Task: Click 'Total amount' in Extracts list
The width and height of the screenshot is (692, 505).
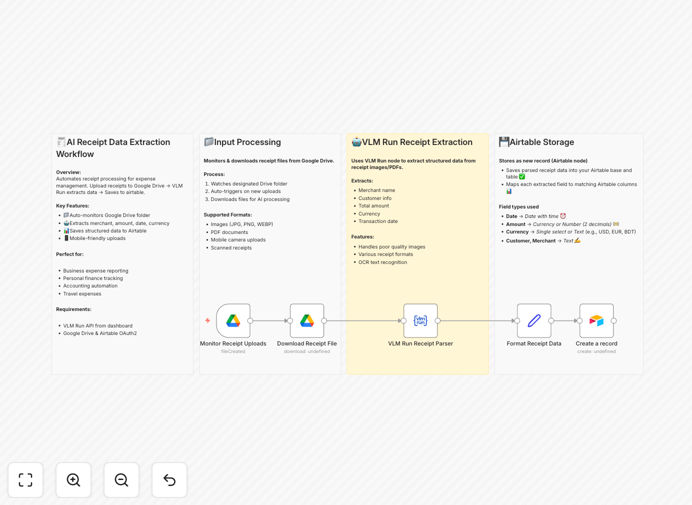Action: point(373,206)
